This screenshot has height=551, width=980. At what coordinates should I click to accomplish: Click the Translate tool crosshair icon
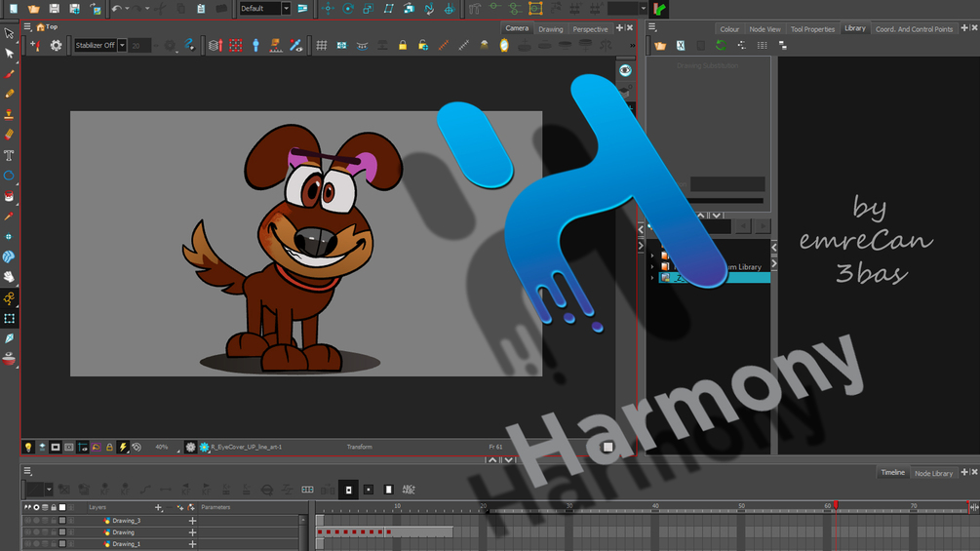pos(328,9)
